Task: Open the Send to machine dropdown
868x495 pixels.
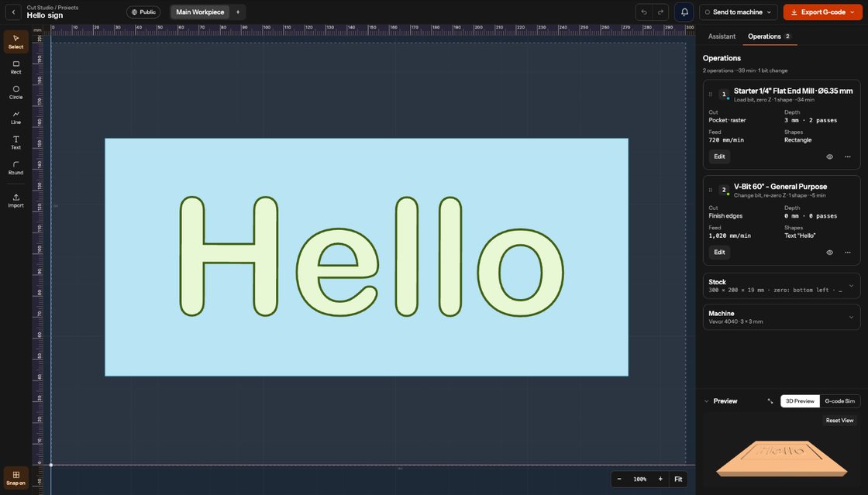Action: (x=738, y=12)
